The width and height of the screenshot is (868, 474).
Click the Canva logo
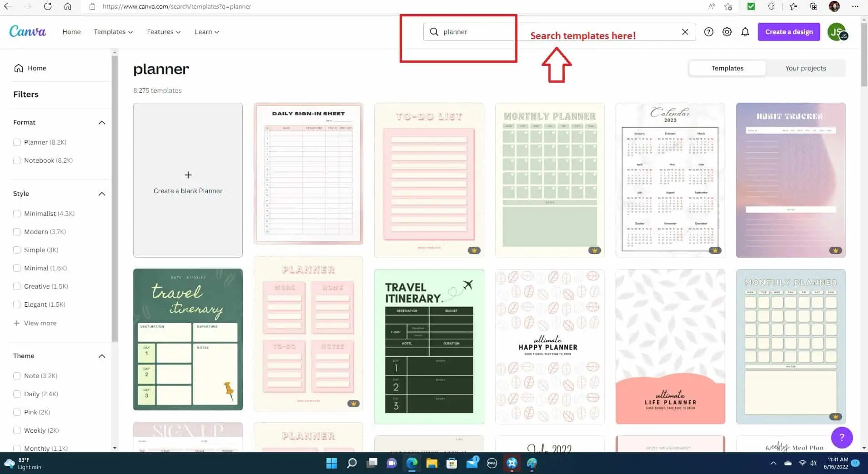[27, 31]
